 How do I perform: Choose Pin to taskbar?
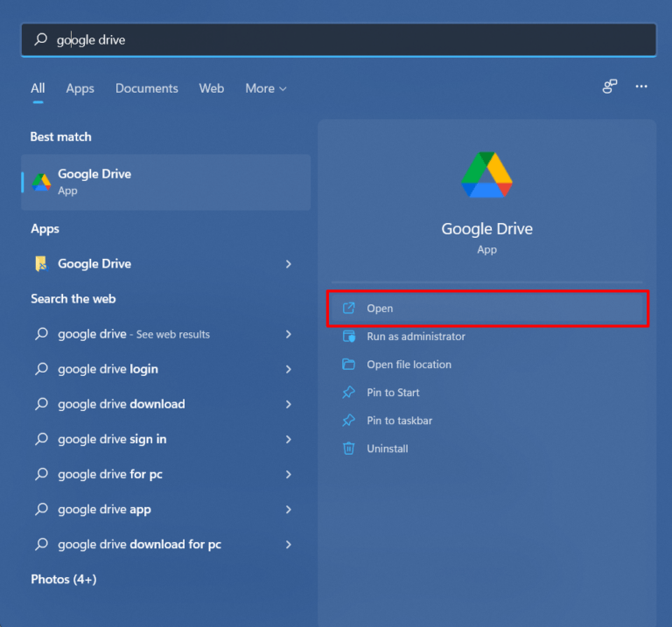click(487, 421)
